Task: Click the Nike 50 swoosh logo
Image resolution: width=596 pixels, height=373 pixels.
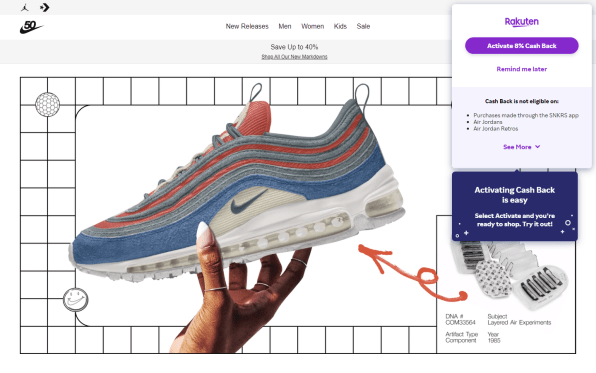Action: pos(31,27)
